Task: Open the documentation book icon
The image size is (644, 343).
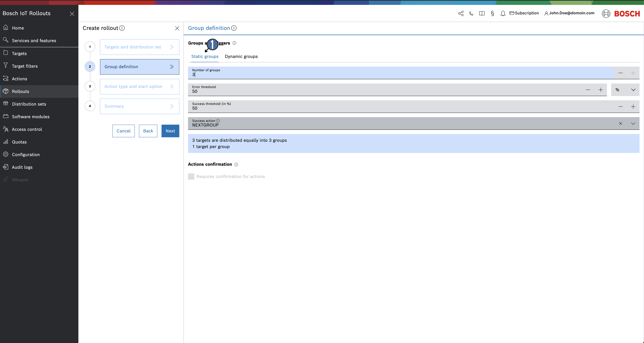Action: (482, 13)
